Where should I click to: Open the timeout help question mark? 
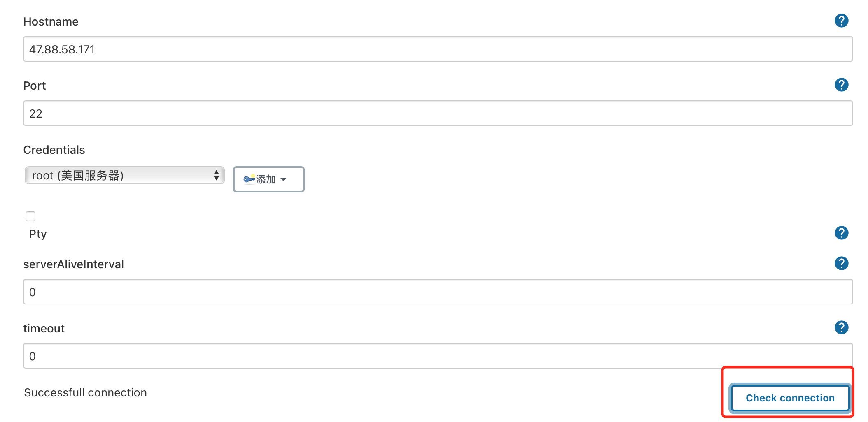click(x=841, y=327)
